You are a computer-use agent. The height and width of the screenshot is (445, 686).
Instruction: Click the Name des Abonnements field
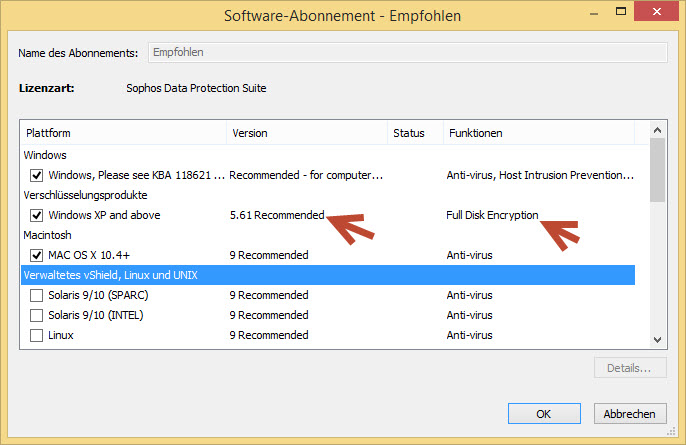(x=408, y=53)
